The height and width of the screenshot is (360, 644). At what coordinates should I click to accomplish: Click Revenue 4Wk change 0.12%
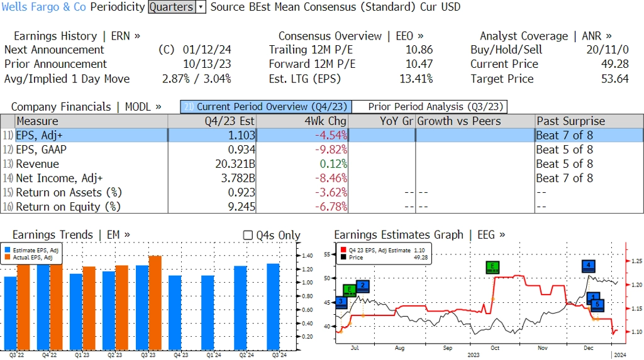(333, 164)
